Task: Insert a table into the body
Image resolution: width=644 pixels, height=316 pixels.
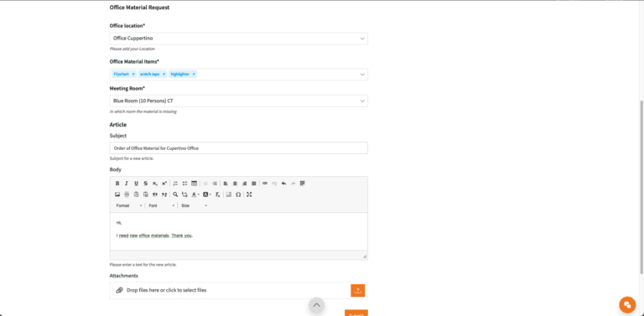Action: click(195, 184)
